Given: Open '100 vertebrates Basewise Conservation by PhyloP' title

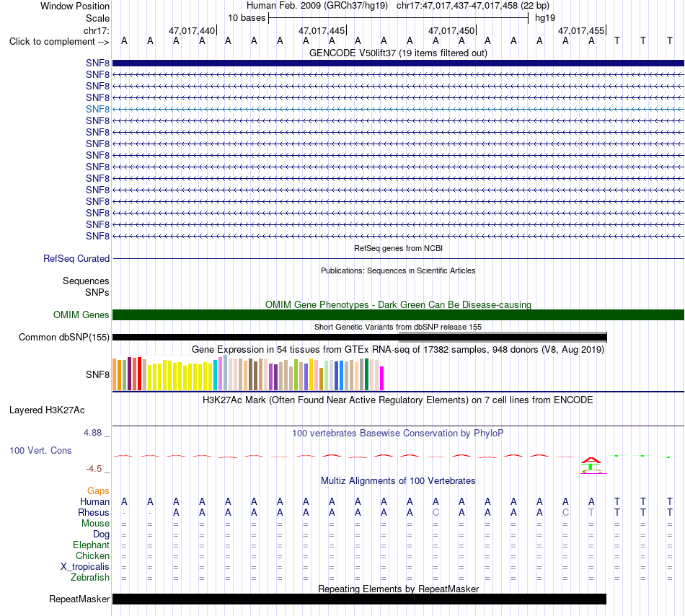Looking at the screenshot, I should [x=398, y=434].
